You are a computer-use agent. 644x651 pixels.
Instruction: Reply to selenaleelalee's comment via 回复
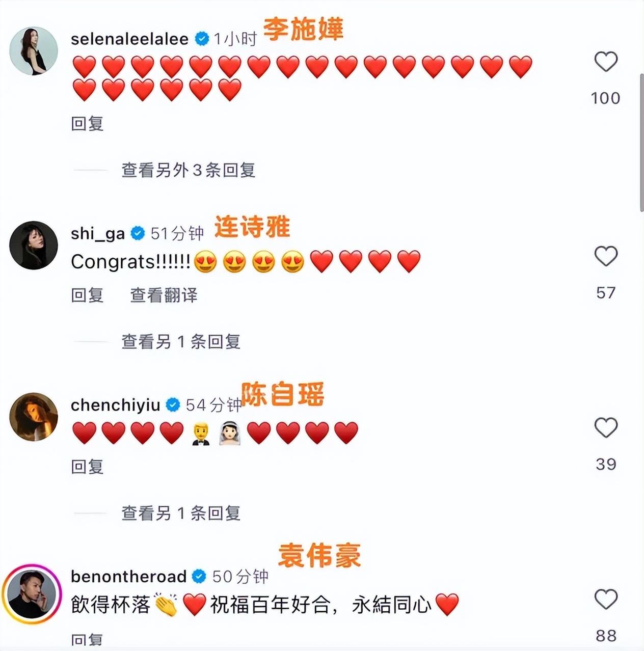(x=87, y=124)
